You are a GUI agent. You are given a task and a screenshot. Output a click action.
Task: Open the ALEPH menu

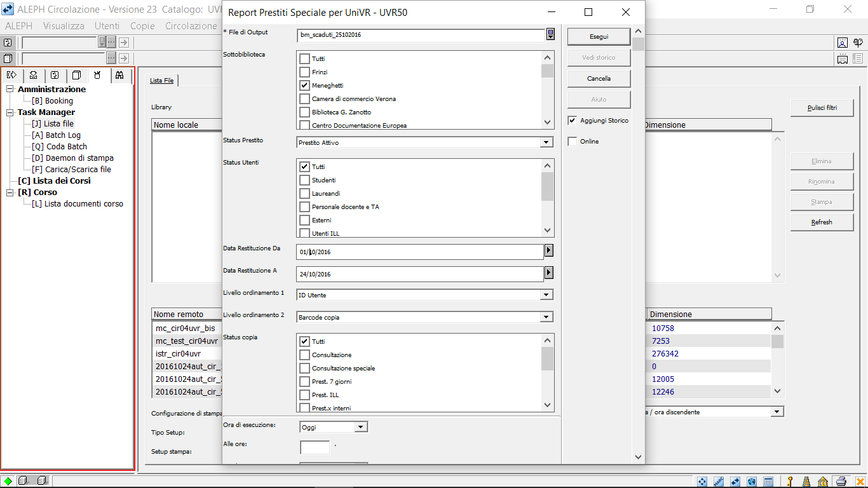click(x=18, y=25)
